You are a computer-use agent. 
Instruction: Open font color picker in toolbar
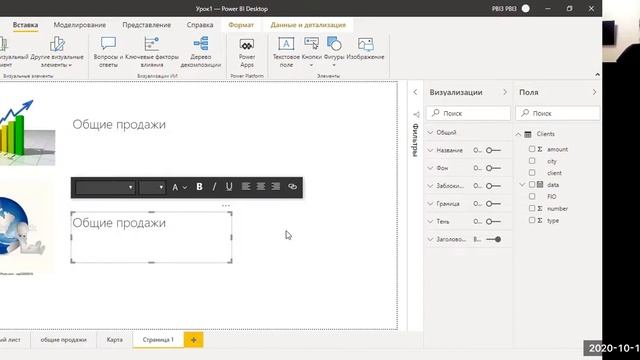[179, 187]
